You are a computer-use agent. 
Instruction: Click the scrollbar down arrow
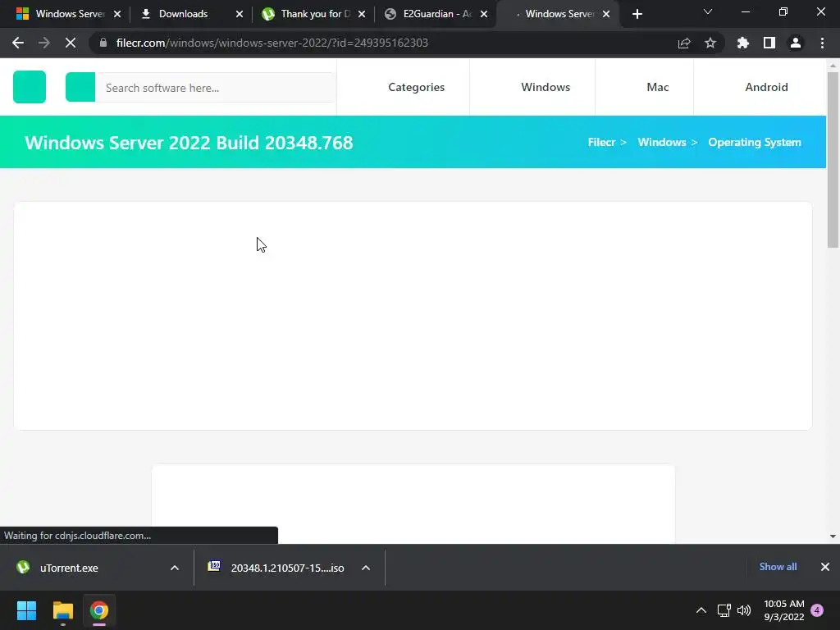[x=833, y=536]
